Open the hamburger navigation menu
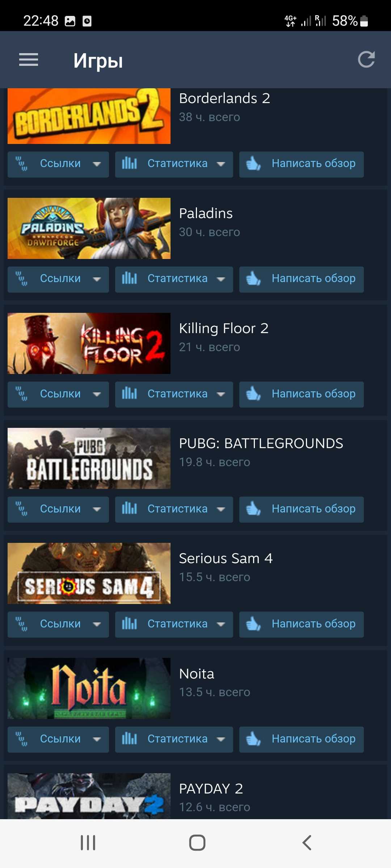 tap(29, 60)
